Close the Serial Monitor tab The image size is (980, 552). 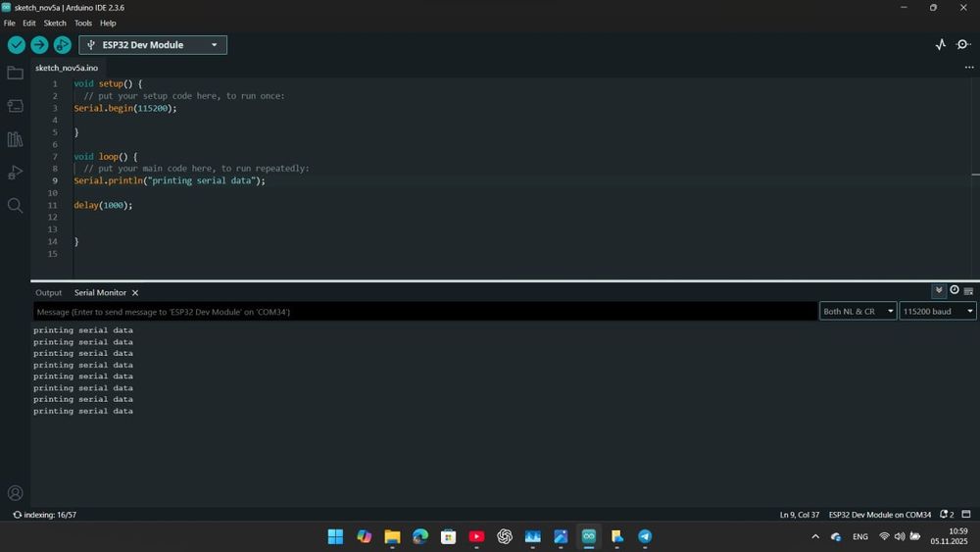tap(135, 292)
